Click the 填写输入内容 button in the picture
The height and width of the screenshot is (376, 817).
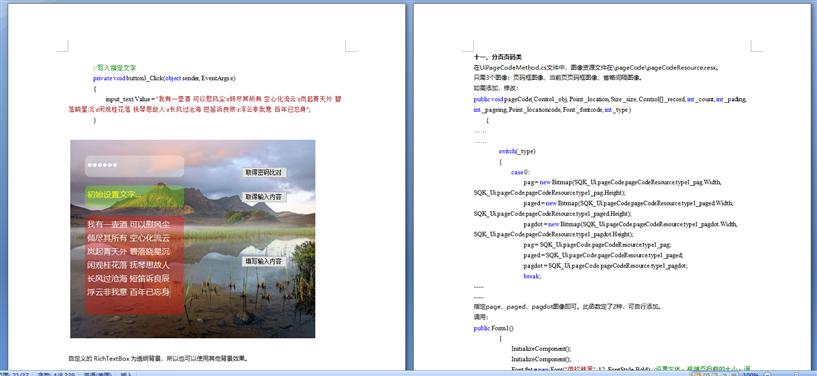coord(264,261)
